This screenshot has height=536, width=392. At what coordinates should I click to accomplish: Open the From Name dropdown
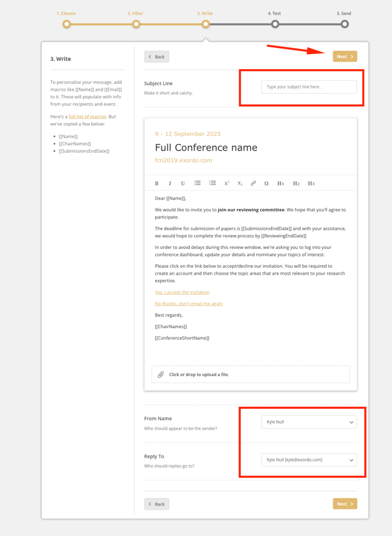[x=309, y=422]
